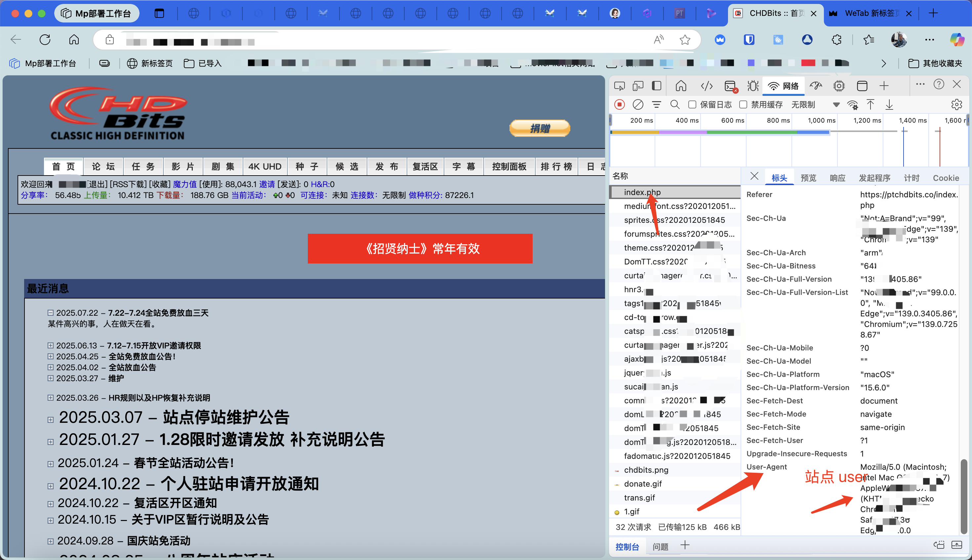Screen dimensions: 972x560
Task: Open the 其他收藏夹 bookmarks folder
Action: pyautogui.click(x=935, y=63)
